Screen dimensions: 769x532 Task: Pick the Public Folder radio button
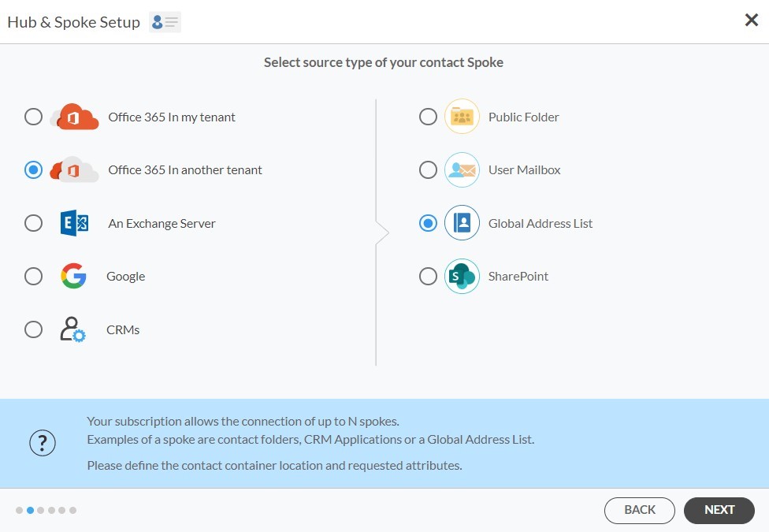pos(428,117)
